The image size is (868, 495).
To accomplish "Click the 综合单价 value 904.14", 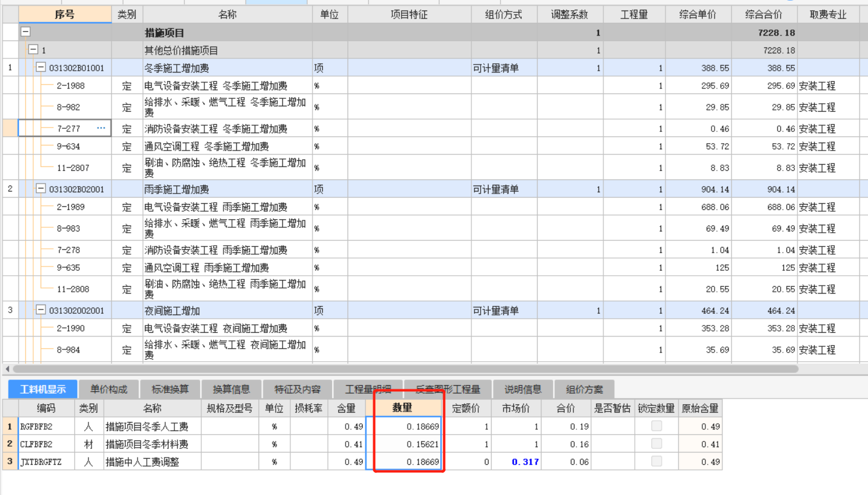I will 715,189.
